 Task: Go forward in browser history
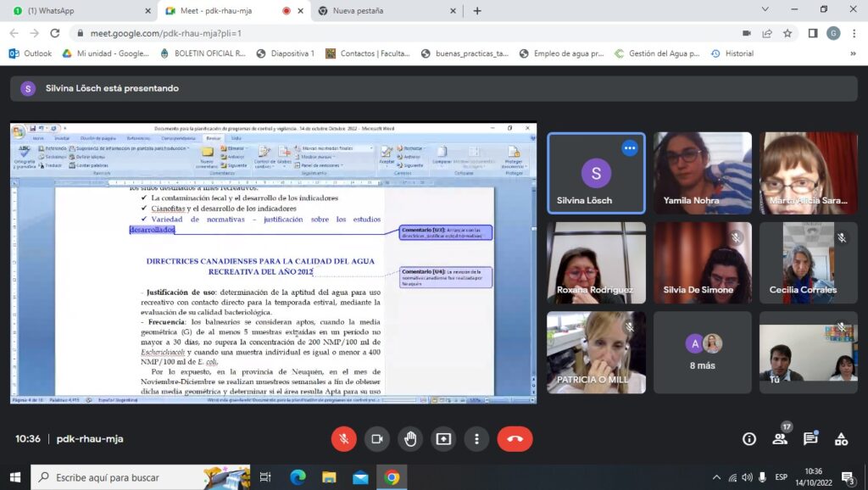tap(34, 33)
